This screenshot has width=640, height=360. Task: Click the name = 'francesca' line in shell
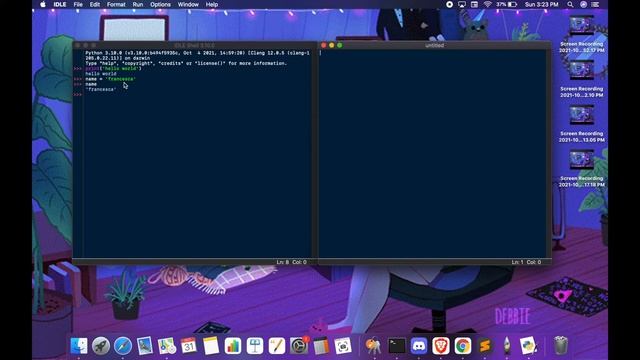111,79
